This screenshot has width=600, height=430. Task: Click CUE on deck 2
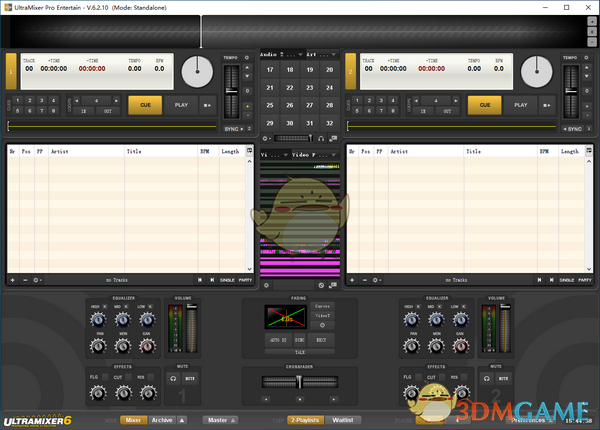pyautogui.click(x=484, y=105)
